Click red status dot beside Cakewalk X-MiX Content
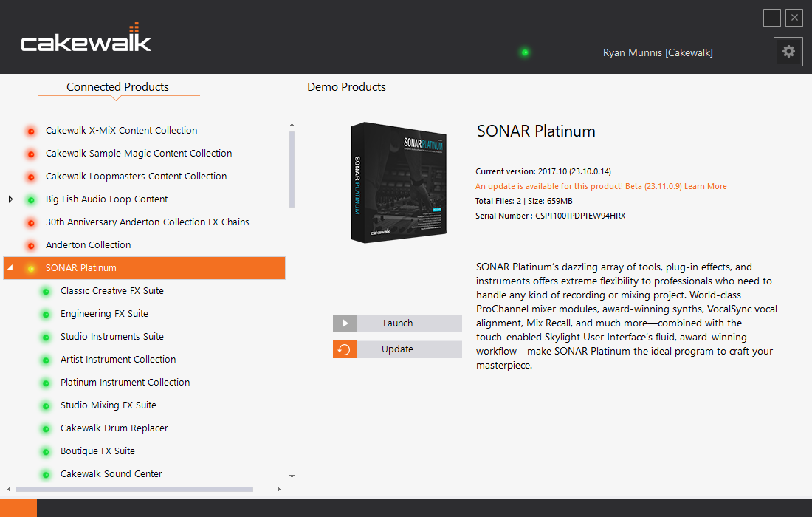The height and width of the screenshot is (517, 812). [x=31, y=131]
